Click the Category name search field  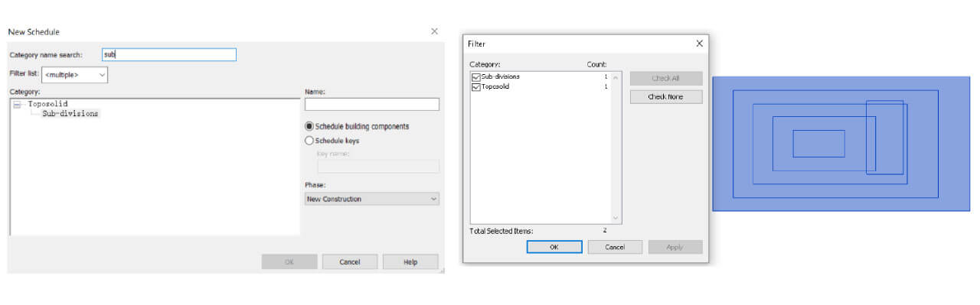pyautogui.click(x=169, y=54)
